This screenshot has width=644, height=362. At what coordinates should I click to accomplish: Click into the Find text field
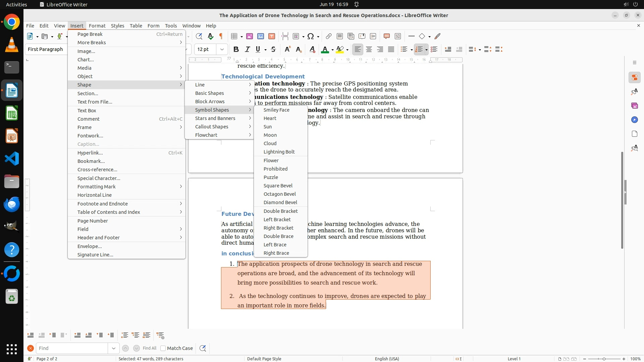[72, 348]
